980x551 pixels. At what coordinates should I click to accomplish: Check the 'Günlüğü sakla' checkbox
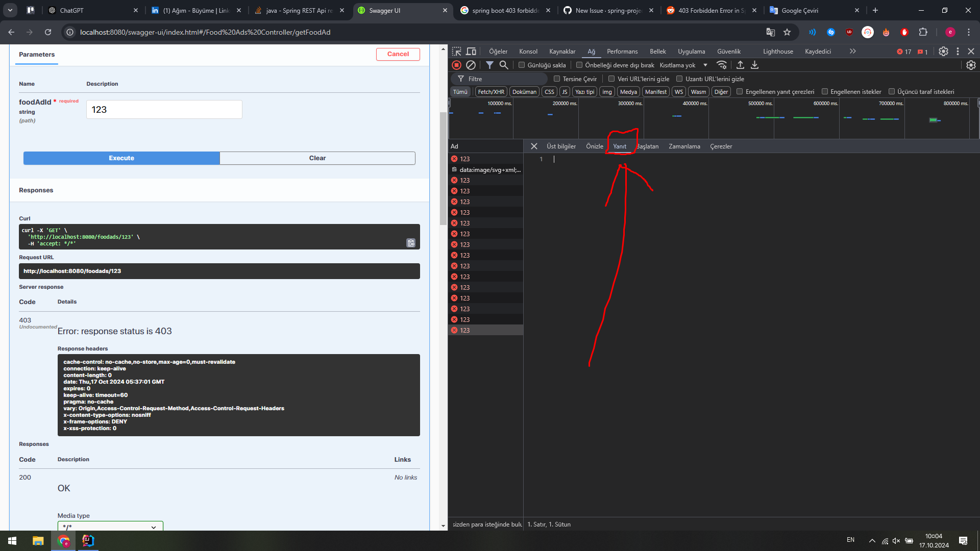click(x=522, y=65)
